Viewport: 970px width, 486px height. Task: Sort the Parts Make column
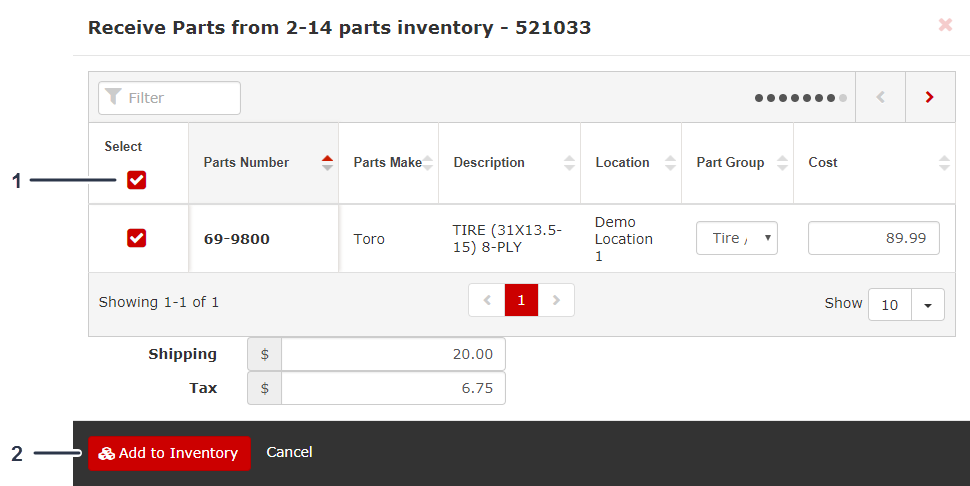[x=428, y=163]
